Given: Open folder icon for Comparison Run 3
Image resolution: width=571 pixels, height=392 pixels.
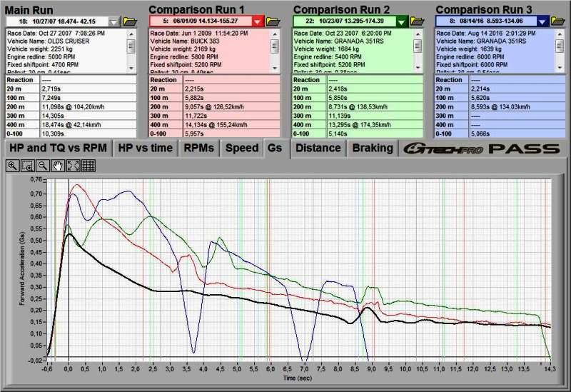Looking at the screenshot, I should [x=559, y=21].
